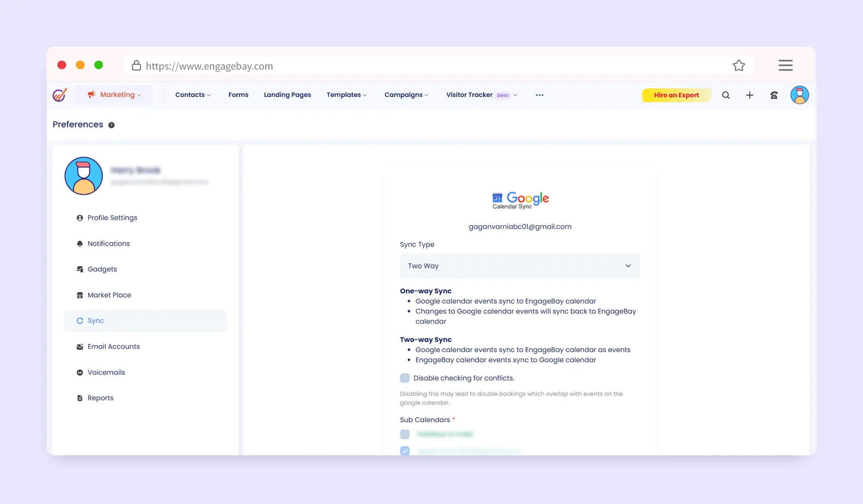Open Landing Pages in navigation

pos(287,95)
